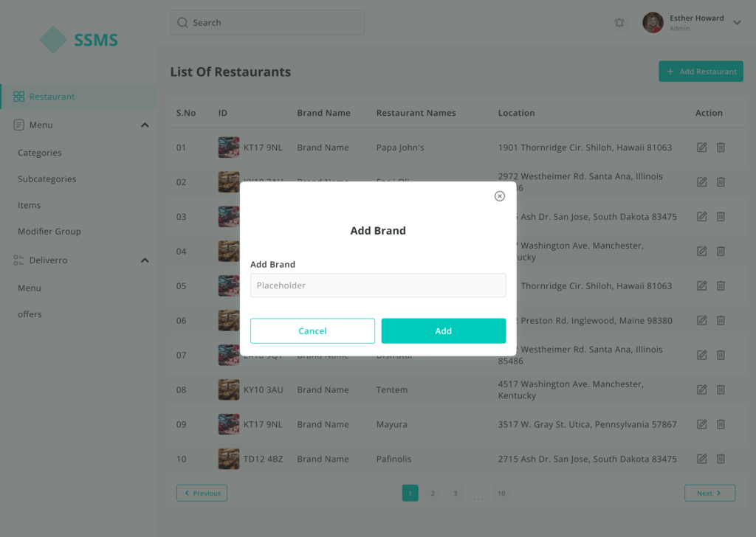756x537 pixels.
Task: Select pagination page 3
Action: click(455, 493)
